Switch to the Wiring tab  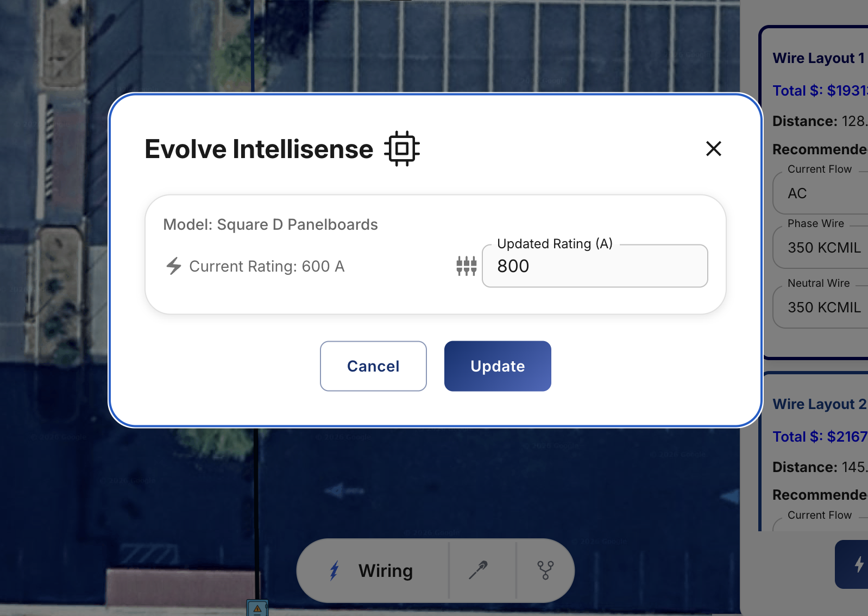tap(385, 570)
